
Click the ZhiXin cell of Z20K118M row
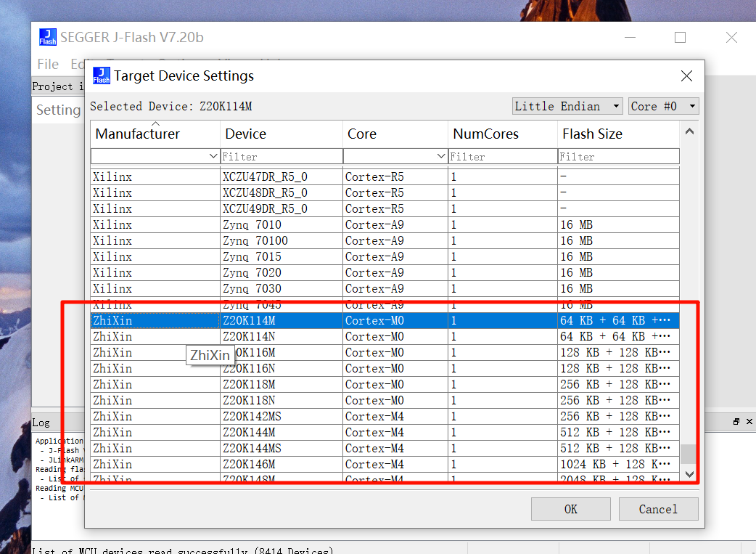155,384
